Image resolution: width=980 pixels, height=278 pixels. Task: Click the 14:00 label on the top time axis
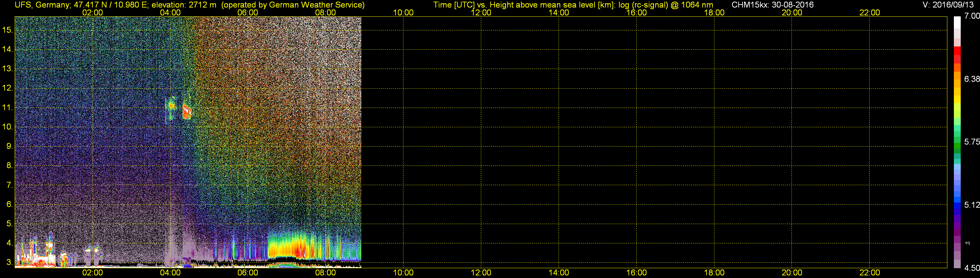coord(559,12)
